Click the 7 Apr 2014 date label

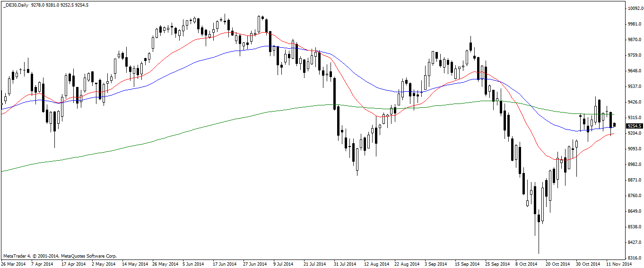[43, 264]
